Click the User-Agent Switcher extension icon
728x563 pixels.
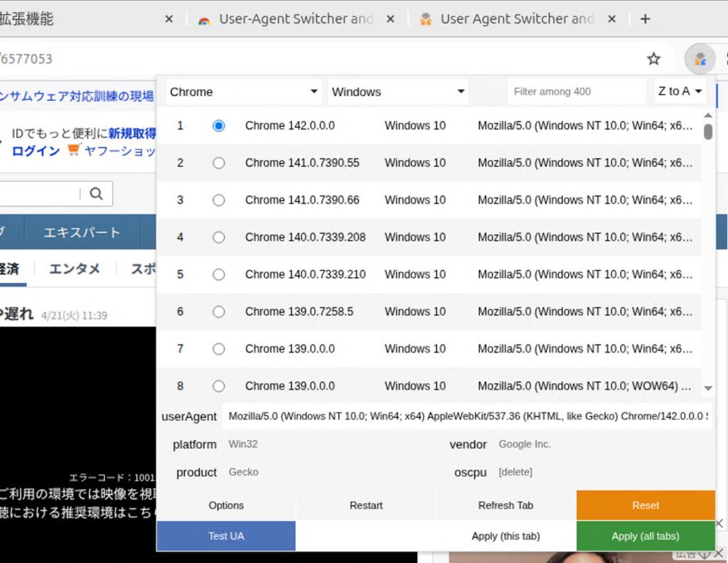click(700, 59)
